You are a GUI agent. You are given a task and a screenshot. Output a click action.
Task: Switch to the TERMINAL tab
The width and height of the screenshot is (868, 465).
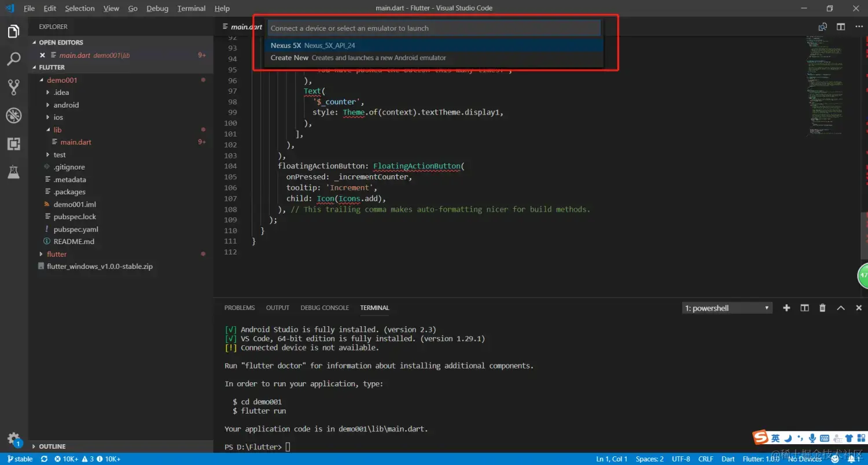pyautogui.click(x=374, y=308)
